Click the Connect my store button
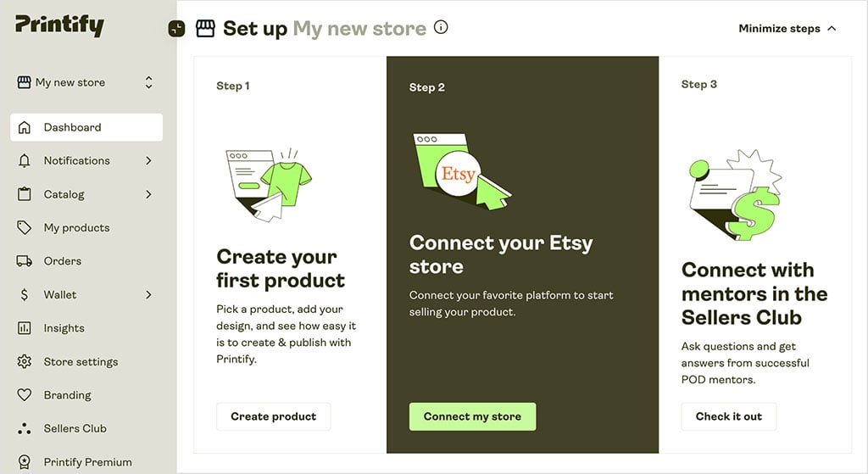The width and height of the screenshot is (868, 474). [x=472, y=416]
